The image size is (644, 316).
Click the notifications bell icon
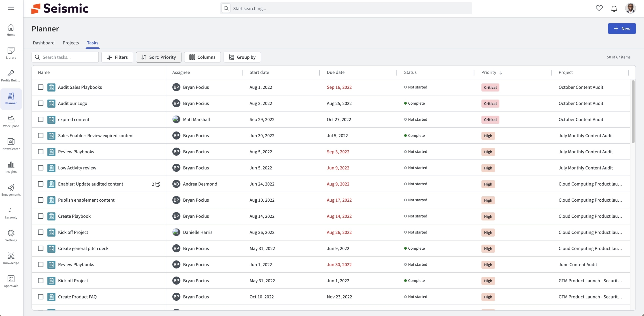[614, 8]
